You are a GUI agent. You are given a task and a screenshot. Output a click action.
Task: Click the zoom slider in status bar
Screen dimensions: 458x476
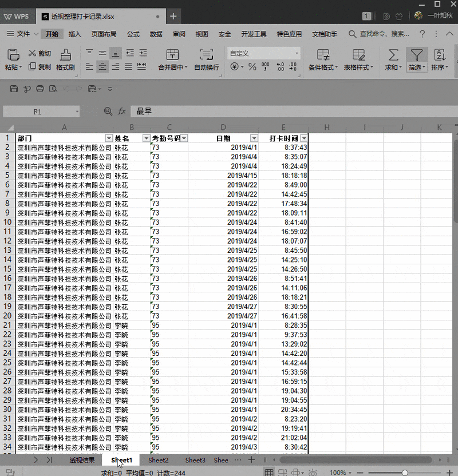[x=404, y=473]
